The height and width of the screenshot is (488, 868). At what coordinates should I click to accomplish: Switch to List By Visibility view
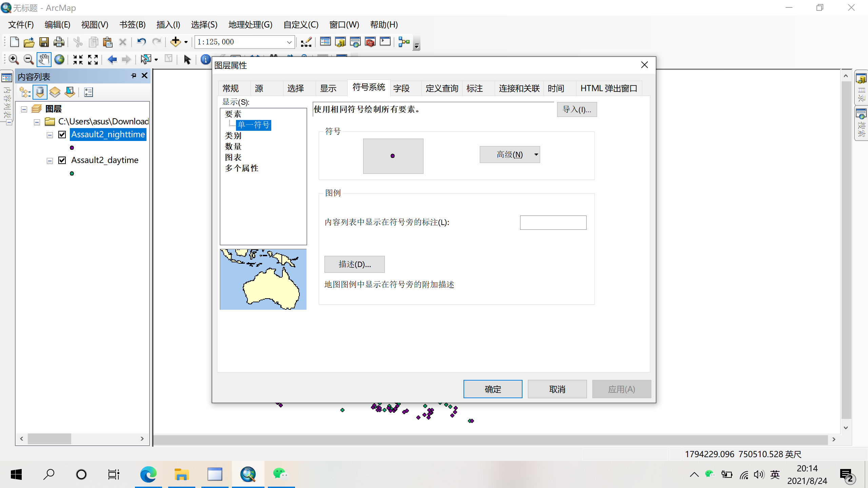55,92
